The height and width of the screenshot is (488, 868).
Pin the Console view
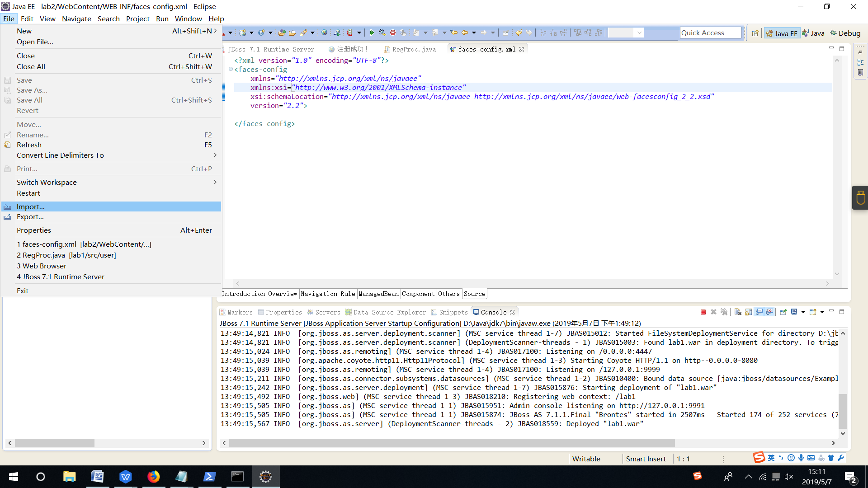coord(783,312)
